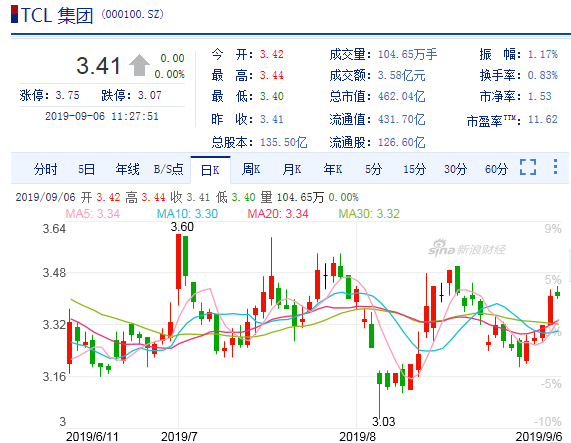Viewport: 571px width, 443px height.
Task: Select the 60分 chart tab
Action: click(496, 169)
